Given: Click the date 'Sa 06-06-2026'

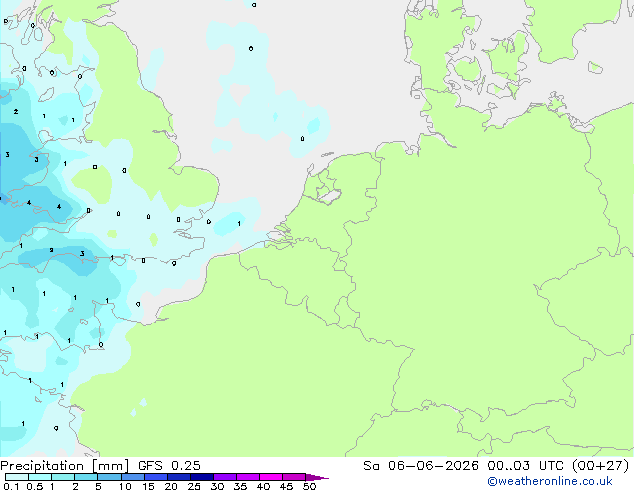Looking at the screenshot, I should [421, 466].
